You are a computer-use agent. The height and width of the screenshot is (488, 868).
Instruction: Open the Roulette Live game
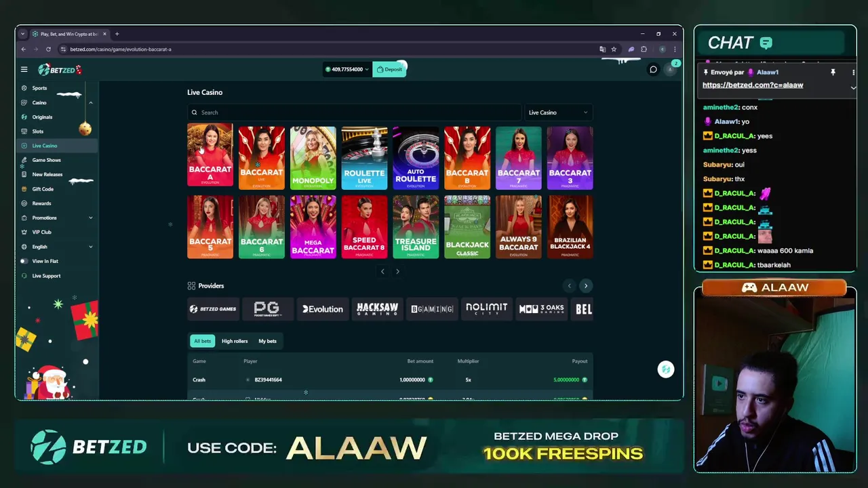[x=364, y=158]
